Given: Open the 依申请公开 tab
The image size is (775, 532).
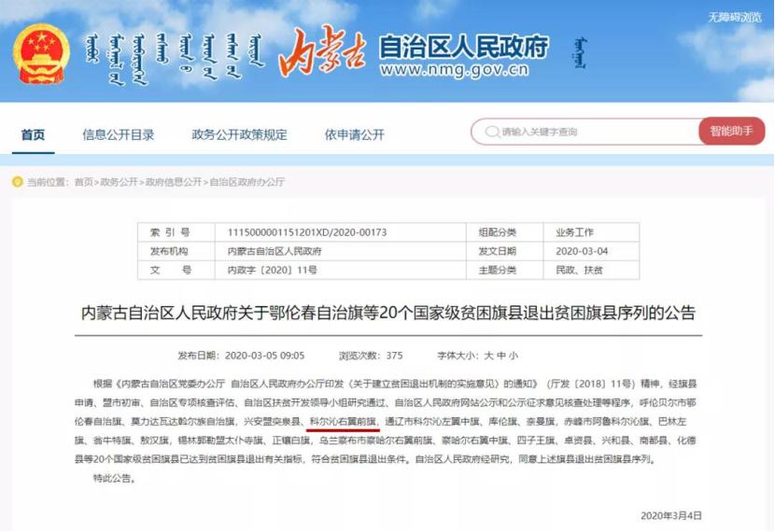Looking at the screenshot, I should [x=355, y=134].
